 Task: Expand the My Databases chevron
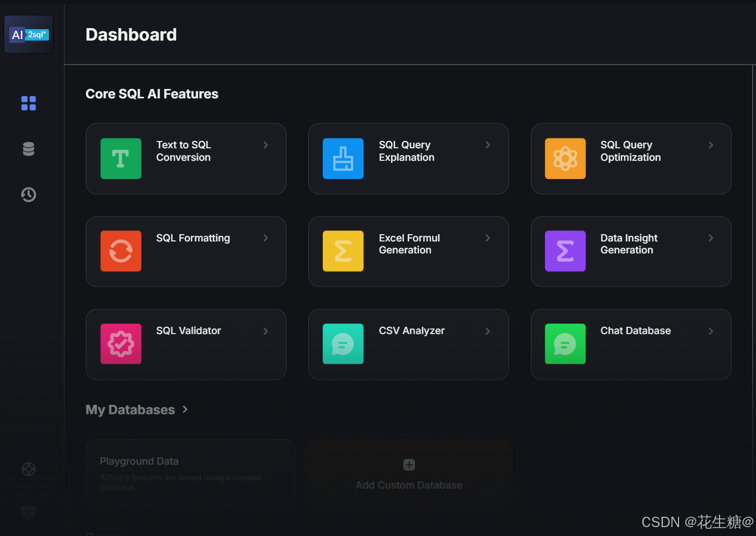pos(185,410)
